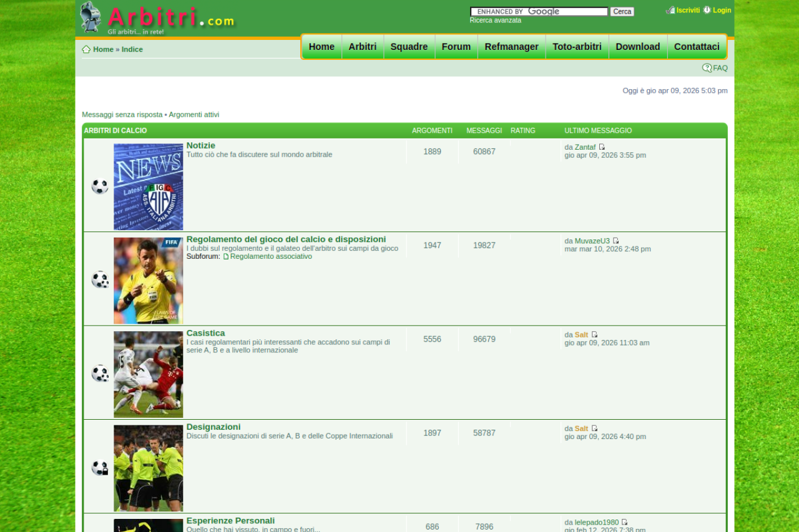Click the Regolamento topic count 1947
This screenshot has width=799, height=532.
click(433, 246)
